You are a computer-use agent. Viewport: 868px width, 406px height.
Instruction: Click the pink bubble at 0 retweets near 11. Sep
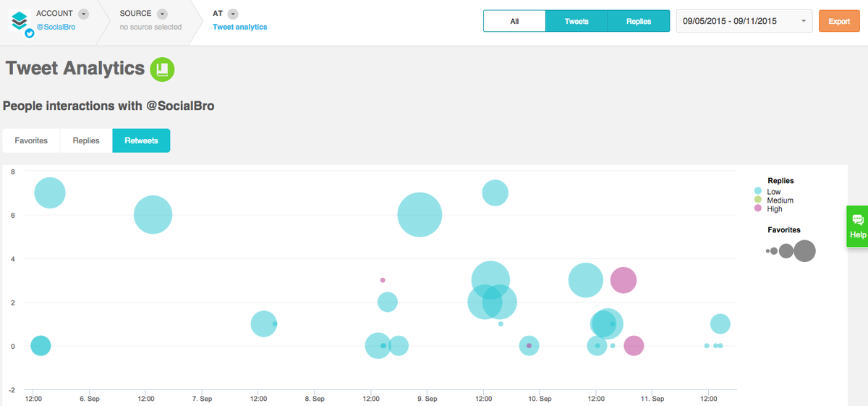[x=634, y=346]
